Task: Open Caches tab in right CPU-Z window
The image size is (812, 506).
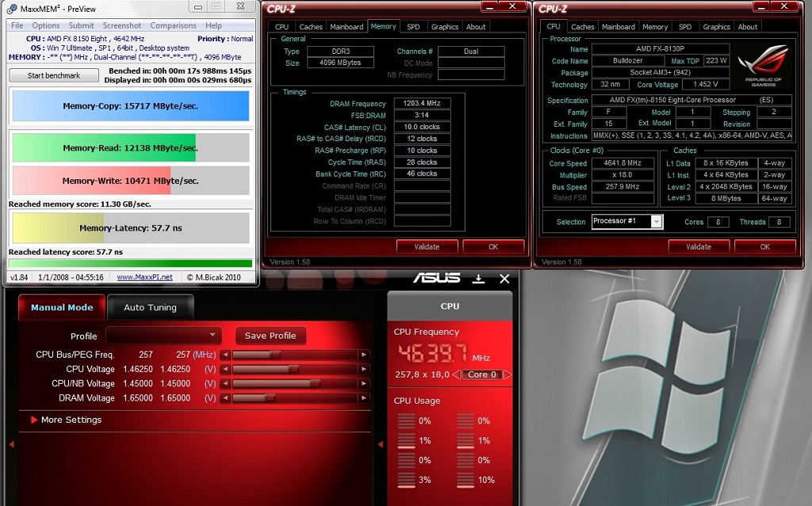Action: (x=583, y=27)
